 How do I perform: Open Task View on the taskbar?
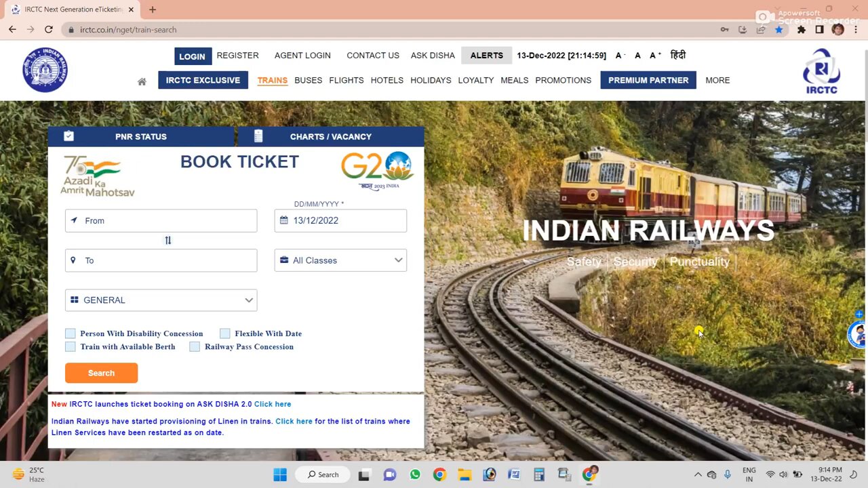click(365, 474)
